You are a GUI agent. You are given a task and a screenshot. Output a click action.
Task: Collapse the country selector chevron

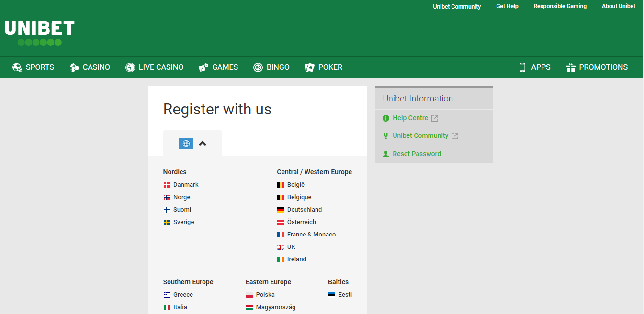point(203,143)
